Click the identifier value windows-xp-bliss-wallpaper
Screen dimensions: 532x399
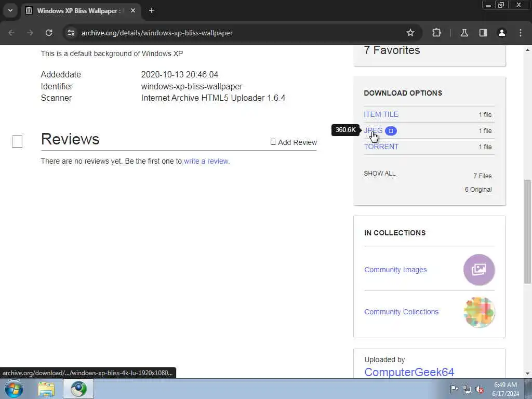(x=192, y=86)
